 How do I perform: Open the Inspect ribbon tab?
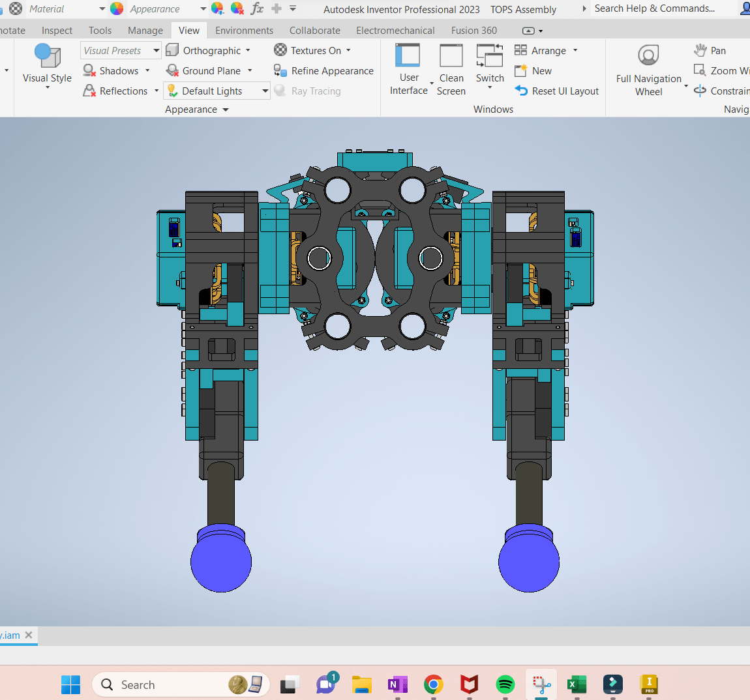tap(57, 31)
